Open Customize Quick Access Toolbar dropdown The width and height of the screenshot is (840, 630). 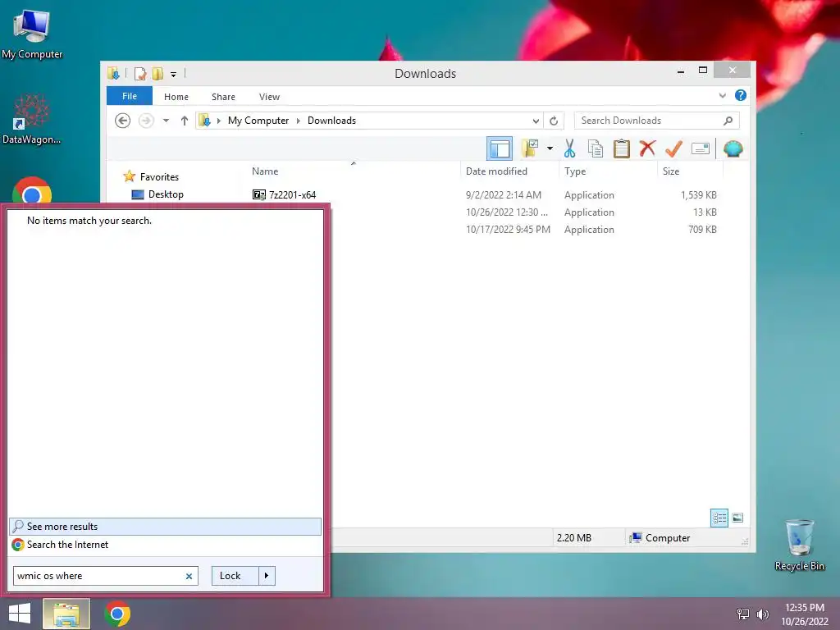pos(174,74)
